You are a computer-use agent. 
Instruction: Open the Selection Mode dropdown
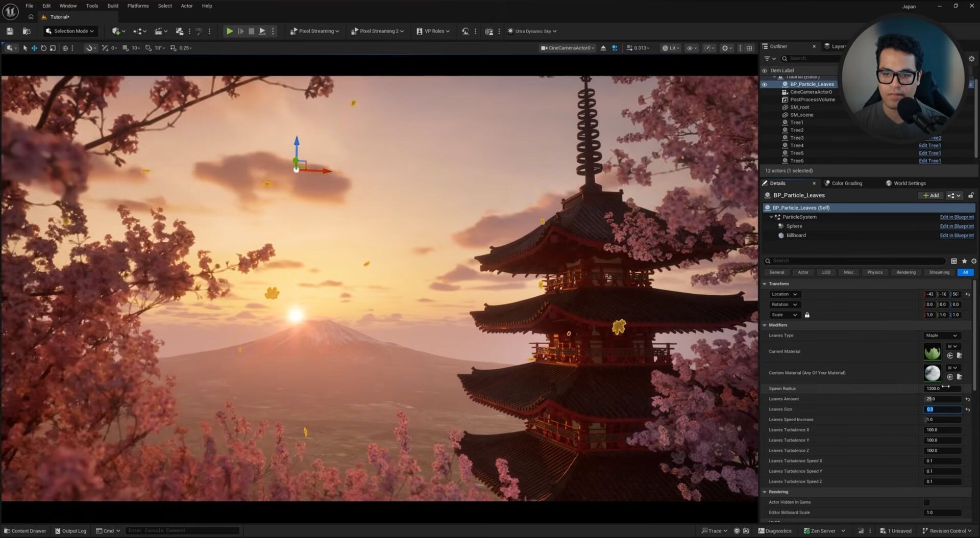pyautogui.click(x=70, y=31)
